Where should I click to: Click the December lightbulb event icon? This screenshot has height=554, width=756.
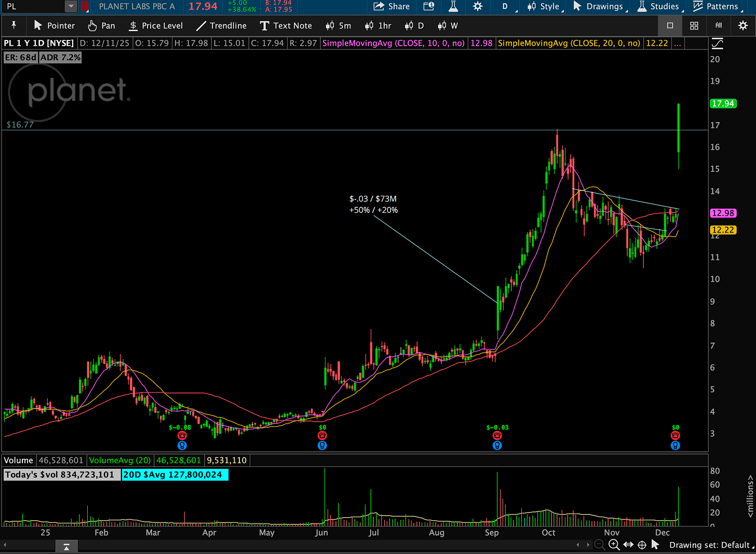click(x=675, y=445)
